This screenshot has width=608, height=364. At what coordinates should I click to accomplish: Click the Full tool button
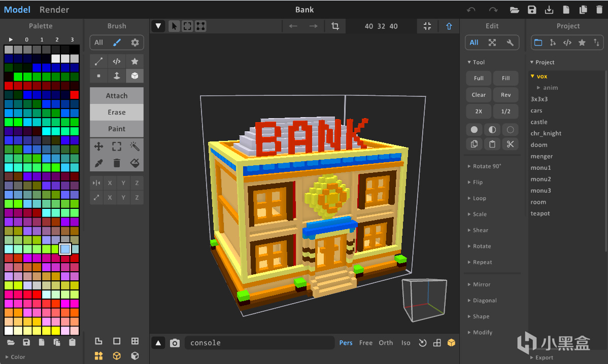[x=479, y=78]
